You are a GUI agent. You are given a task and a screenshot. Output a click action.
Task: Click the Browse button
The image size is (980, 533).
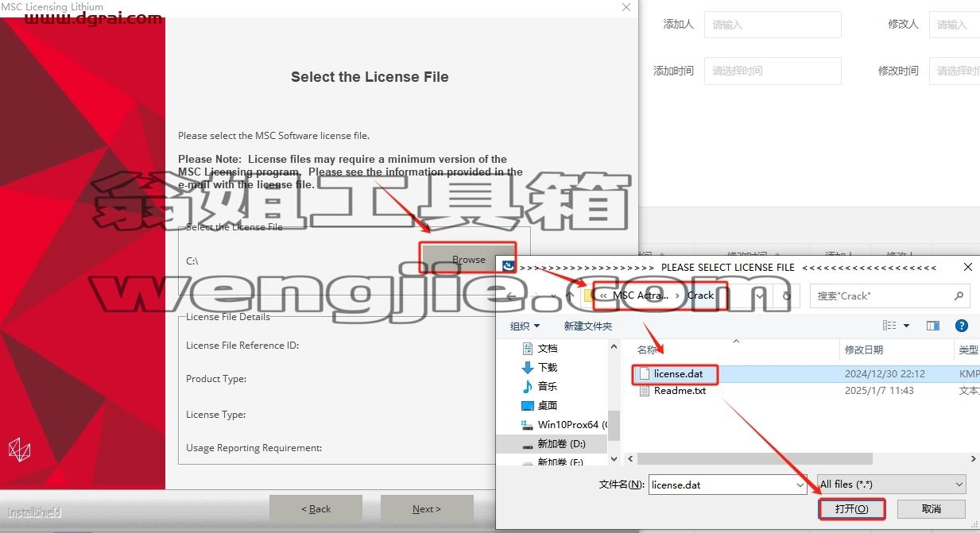click(469, 259)
